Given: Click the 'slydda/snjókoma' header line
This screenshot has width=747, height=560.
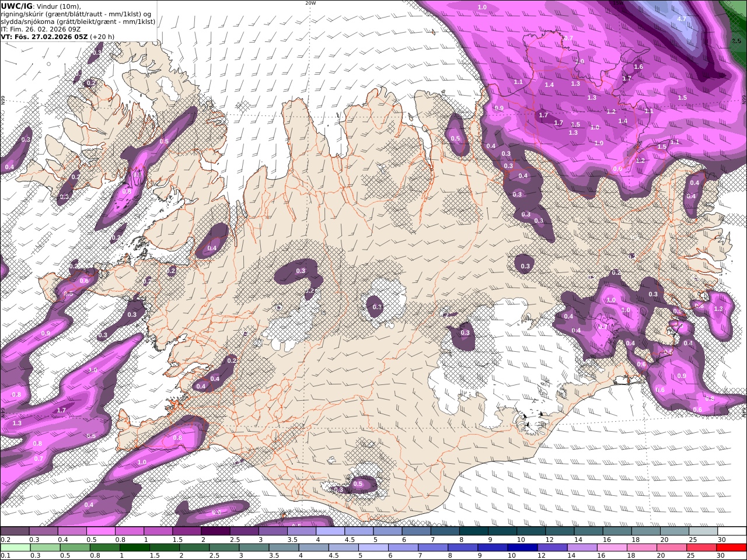Looking at the screenshot, I should tap(78, 21).
